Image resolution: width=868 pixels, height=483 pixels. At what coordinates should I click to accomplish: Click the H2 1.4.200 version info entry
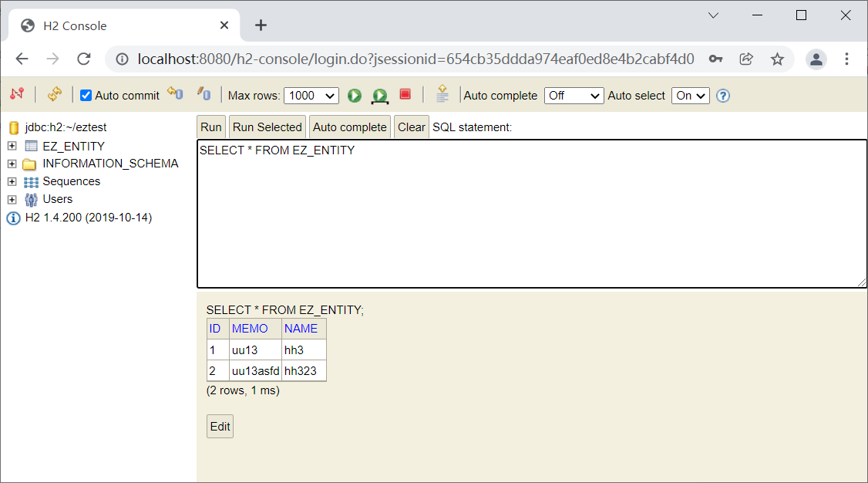[x=89, y=217]
